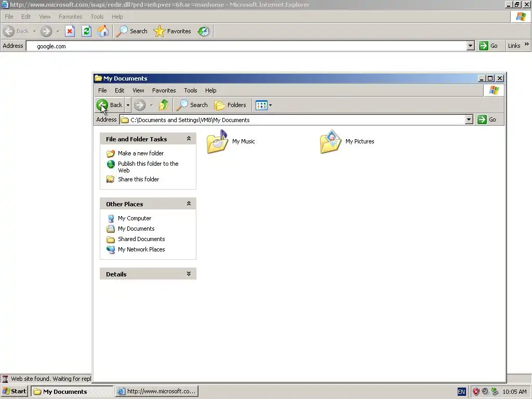Click the My Network Places globe icon

click(111, 250)
